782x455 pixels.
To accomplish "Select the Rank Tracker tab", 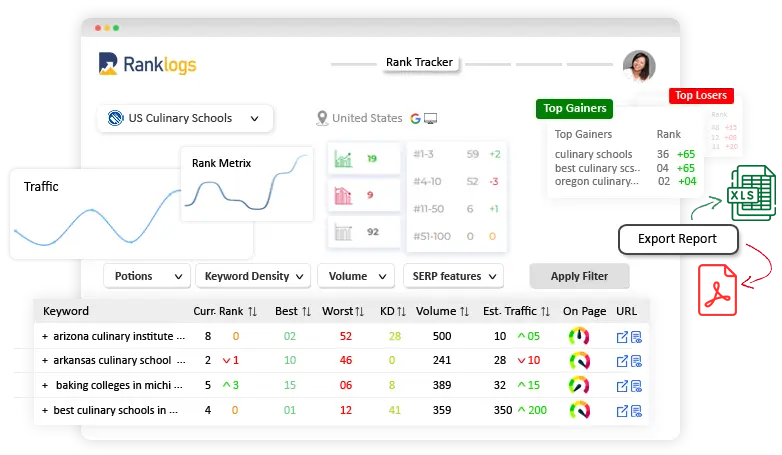I will [419, 62].
